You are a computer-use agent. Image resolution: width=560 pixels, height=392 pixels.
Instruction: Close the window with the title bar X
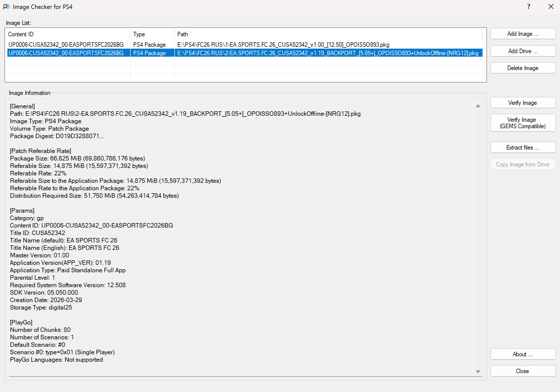pyautogui.click(x=551, y=7)
